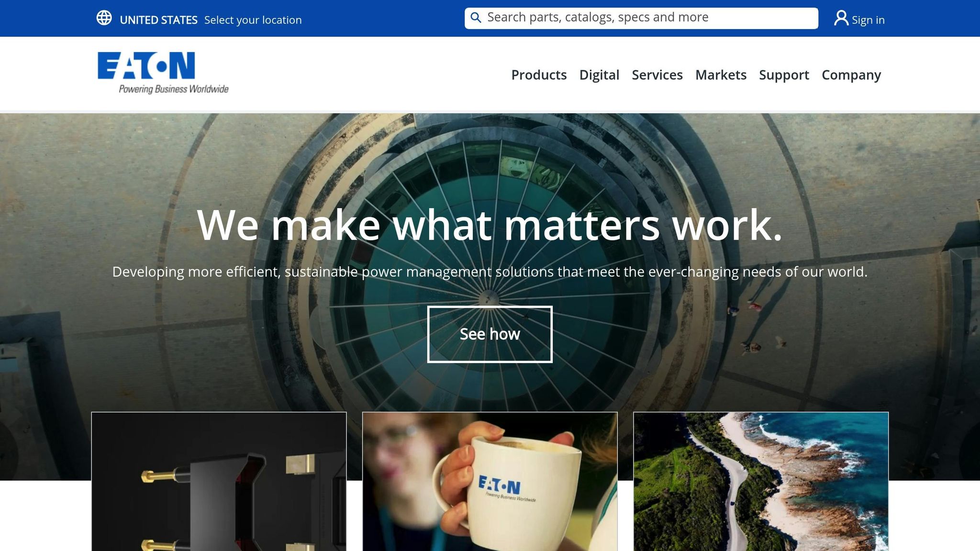Image resolution: width=980 pixels, height=551 pixels.
Task: Expand the Services menu
Action: pyautogui.click(x=657, y=75)
